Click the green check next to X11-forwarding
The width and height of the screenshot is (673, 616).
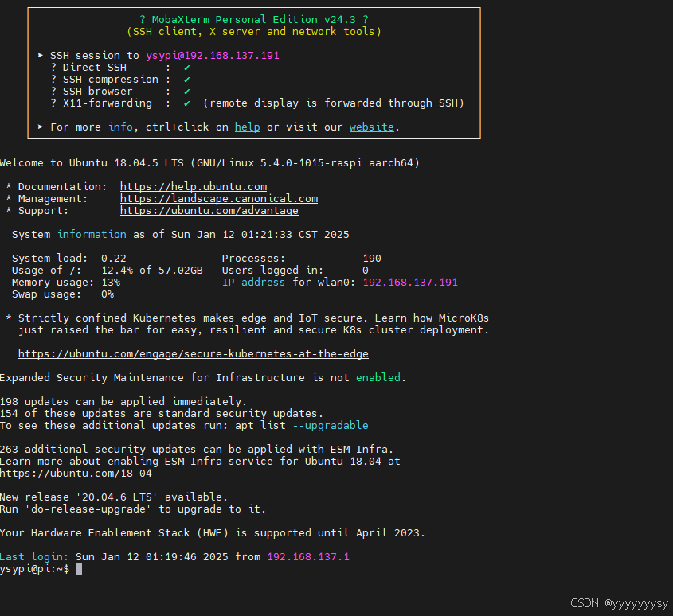pyautogui.click(x=186, y=103)
